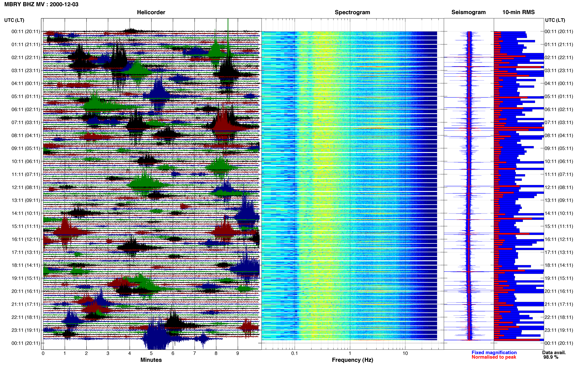Click the right '05:11 (01:11)' time label
The width and height of the screenshot is (588, 368).
[559, 96]
